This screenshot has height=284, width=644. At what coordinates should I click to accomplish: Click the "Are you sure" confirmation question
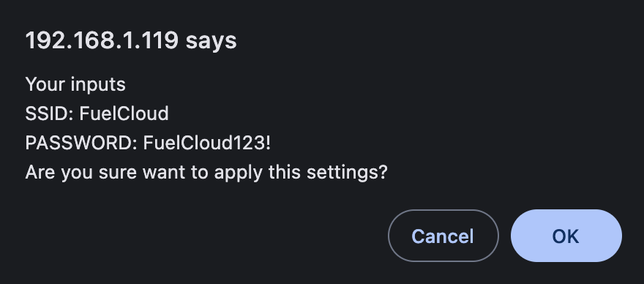pos(206,173)
